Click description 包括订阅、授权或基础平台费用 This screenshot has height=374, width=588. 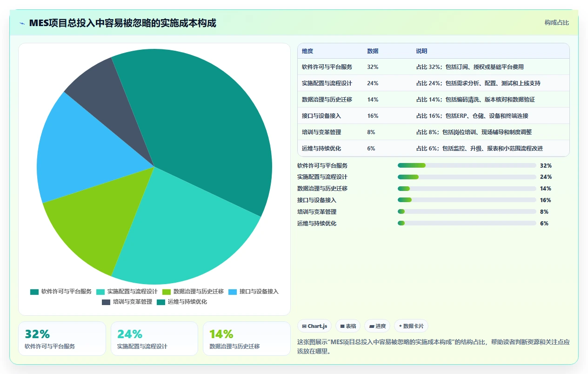pos(485,67)
